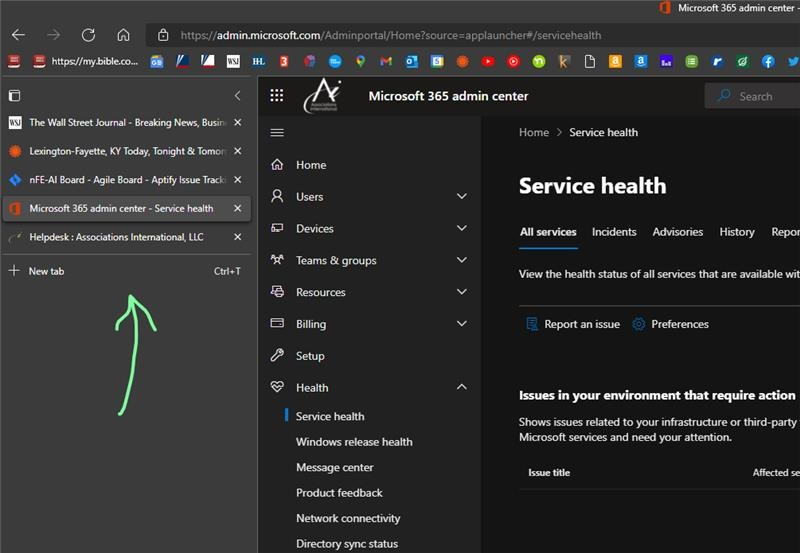
Task: Go back to the previous page
Action: (x=18, y=35)
